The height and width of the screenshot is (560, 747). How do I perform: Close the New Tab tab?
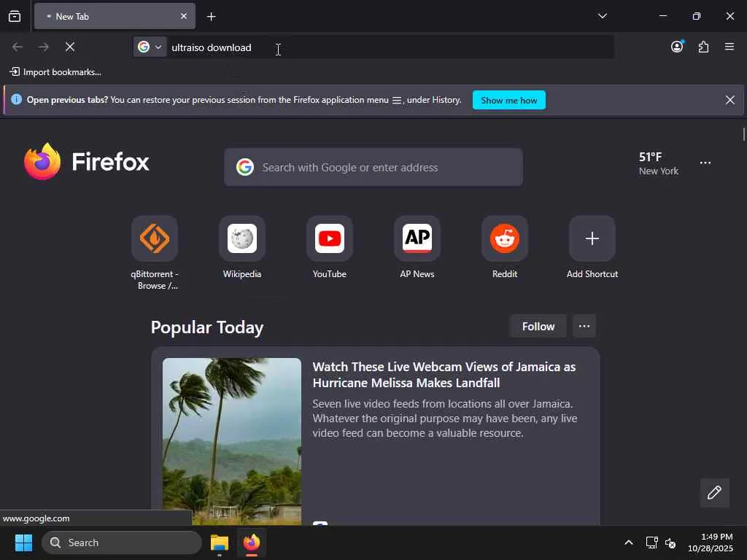coord(184,16)
